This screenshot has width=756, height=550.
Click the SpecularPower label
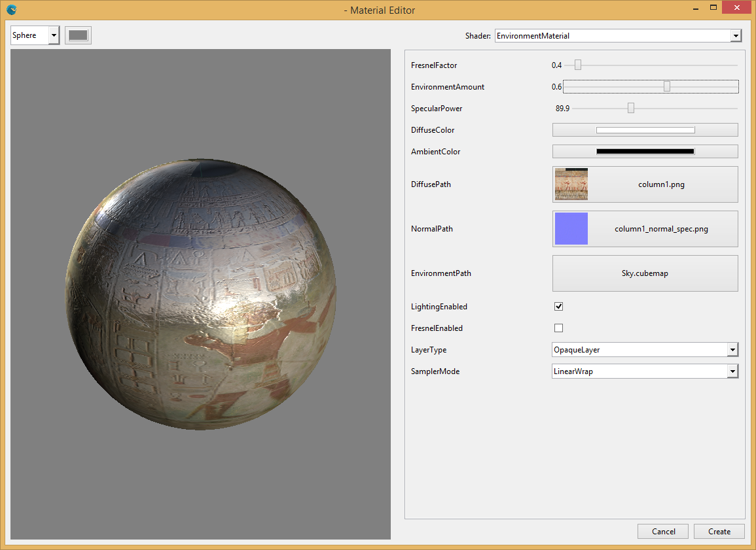pyautogui.click(x=437, y=109)
